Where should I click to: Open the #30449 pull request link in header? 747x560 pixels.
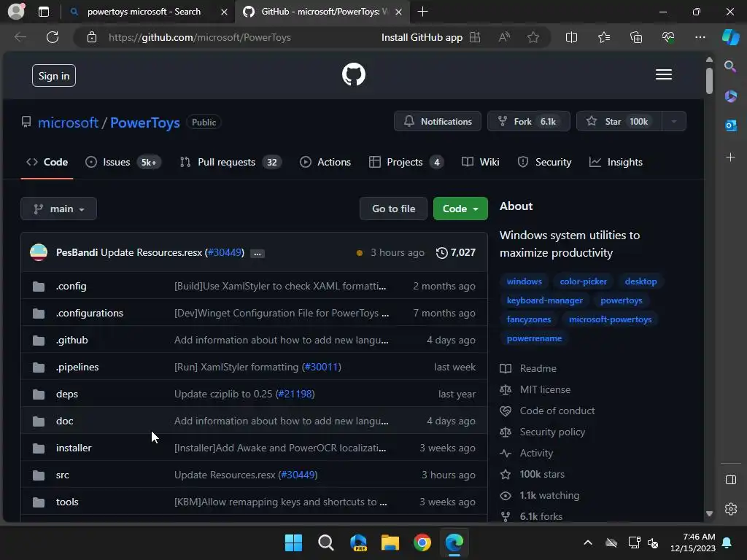226,252
